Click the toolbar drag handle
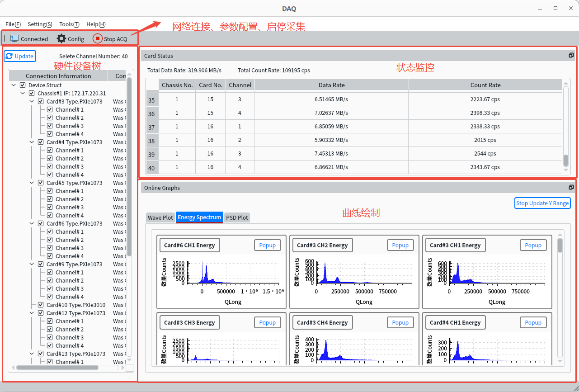The image size is (579, 392). click(x=4, y=39)
